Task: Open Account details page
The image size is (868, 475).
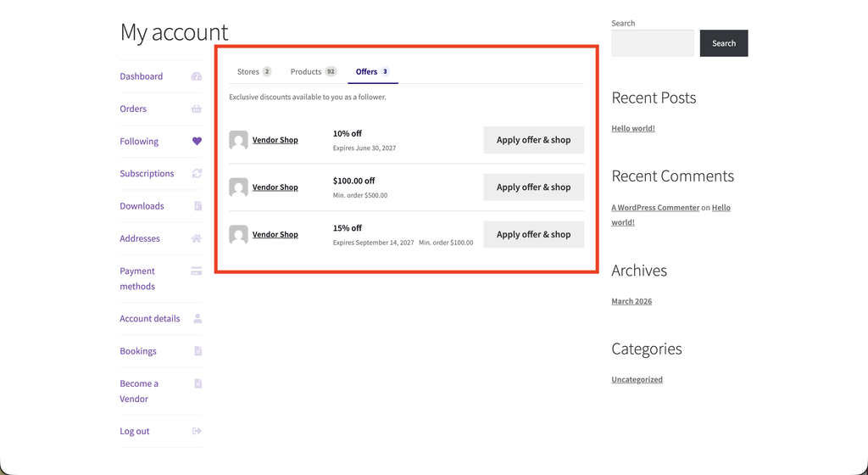Action: (149, 318)
